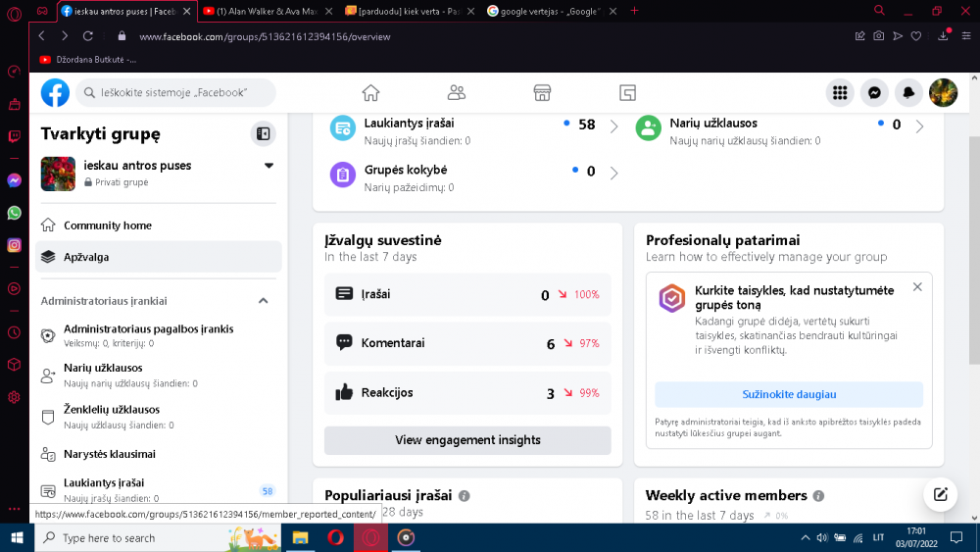This screenshot has height=552, width=980.
Task: Open Reakcijos insights row
Action: (x=467, y=392)
